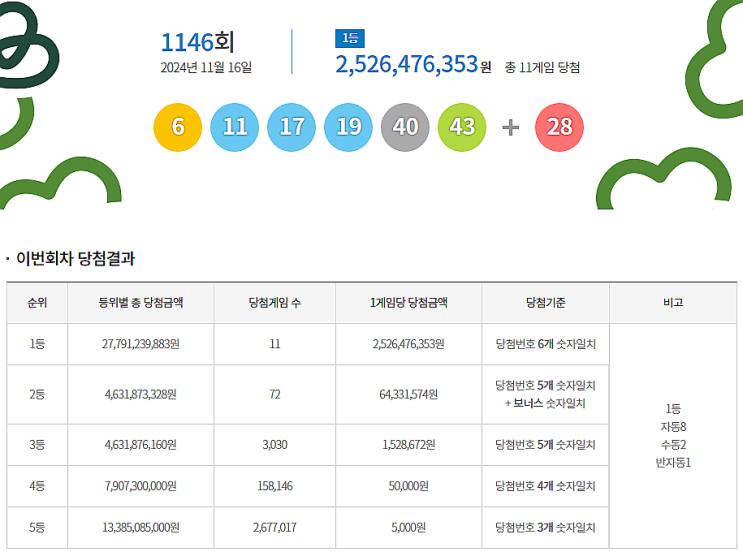Image resolution: width=743 pixels, height=556 pixels.
Task: Click the 비고 column header
Action: (x=673, y=302)
